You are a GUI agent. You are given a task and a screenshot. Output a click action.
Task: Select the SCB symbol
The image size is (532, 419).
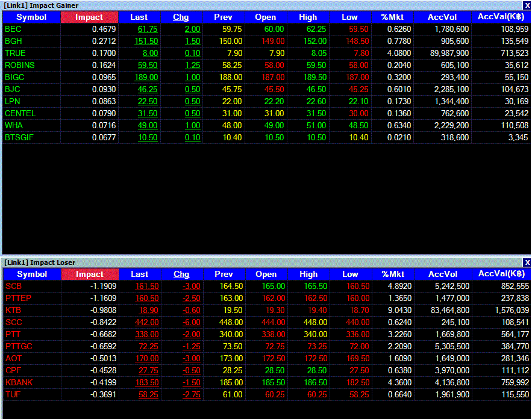click(14, 286)
